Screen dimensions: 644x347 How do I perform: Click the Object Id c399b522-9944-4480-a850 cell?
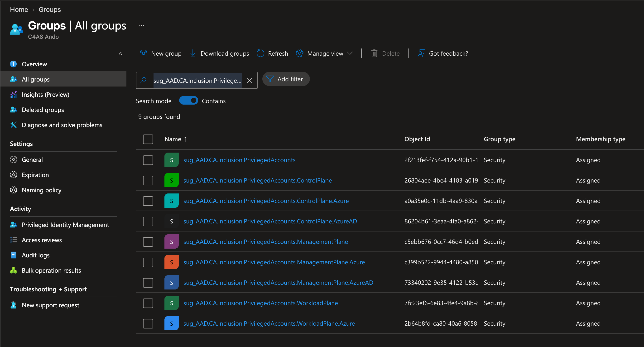[x=441, y=262]
